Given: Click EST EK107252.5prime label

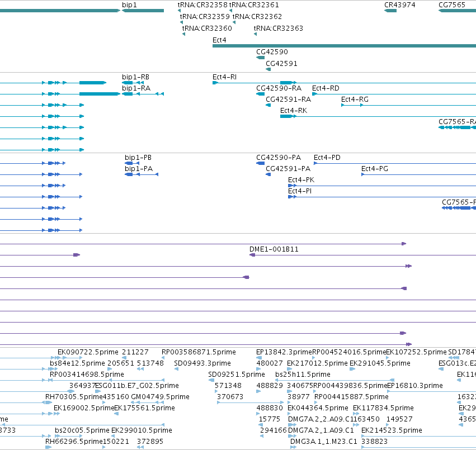Looking at the screenshot, I should pos(417,352).
